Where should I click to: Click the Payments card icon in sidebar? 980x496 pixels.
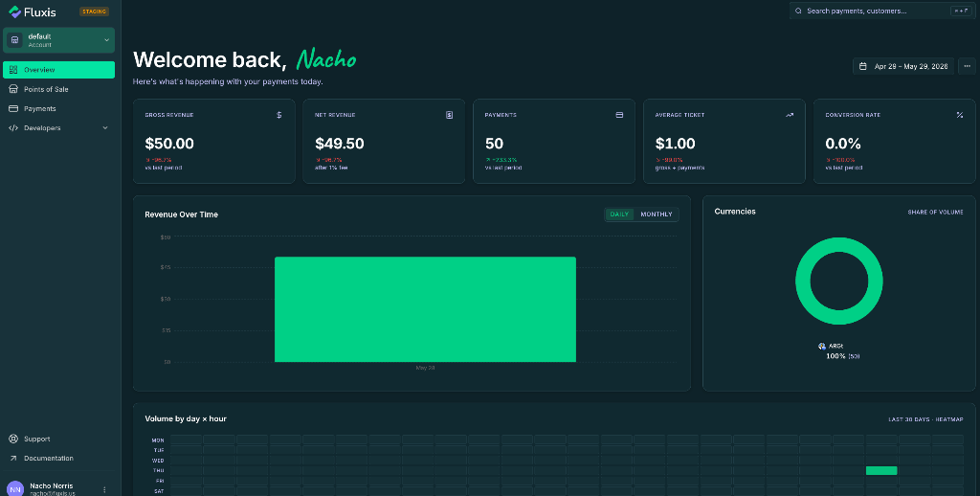[x=13, y=109]
